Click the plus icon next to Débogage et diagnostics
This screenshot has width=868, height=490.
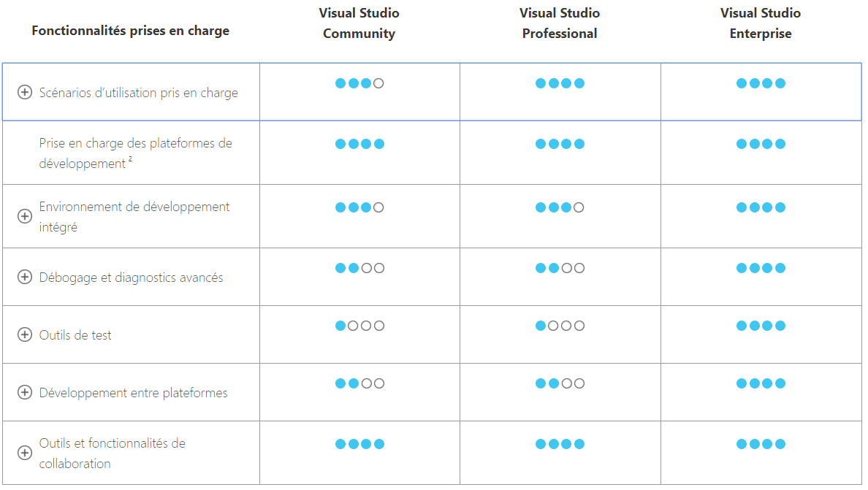[25, 277]
